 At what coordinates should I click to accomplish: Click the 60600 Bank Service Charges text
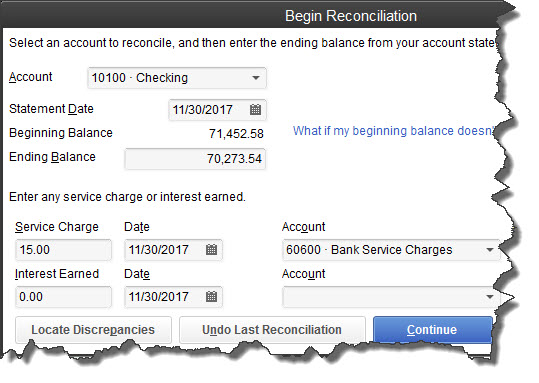(369, 250)
